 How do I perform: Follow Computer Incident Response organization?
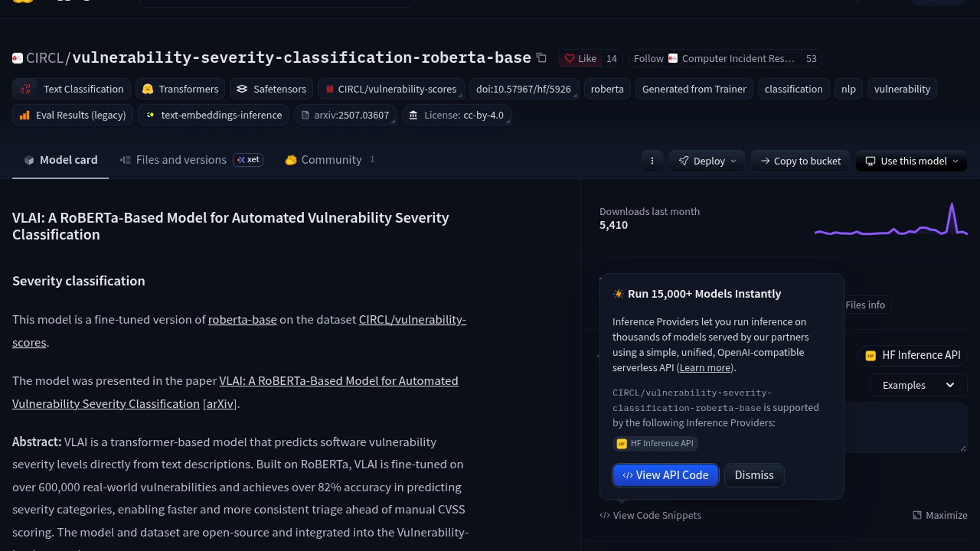[715, 59]
